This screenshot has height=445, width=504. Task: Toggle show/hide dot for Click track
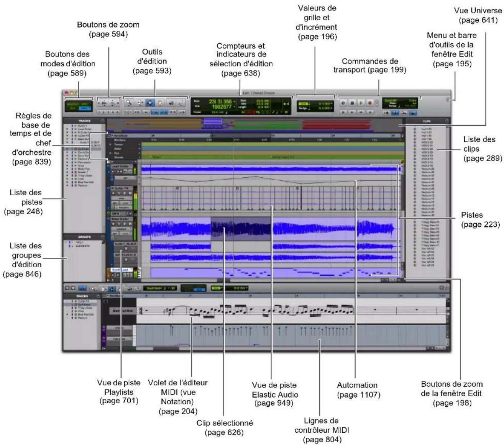click(x=67, y=179)
